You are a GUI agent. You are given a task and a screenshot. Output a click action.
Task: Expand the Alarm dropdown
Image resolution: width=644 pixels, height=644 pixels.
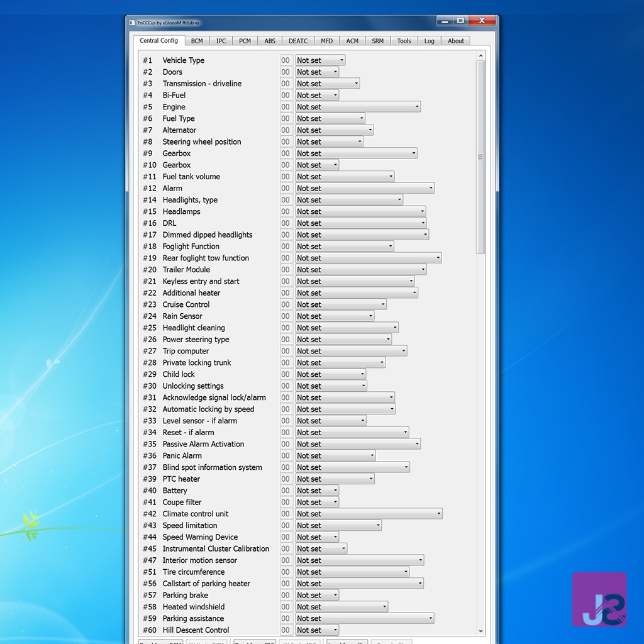pyautogui.click(x=365, y=188)
